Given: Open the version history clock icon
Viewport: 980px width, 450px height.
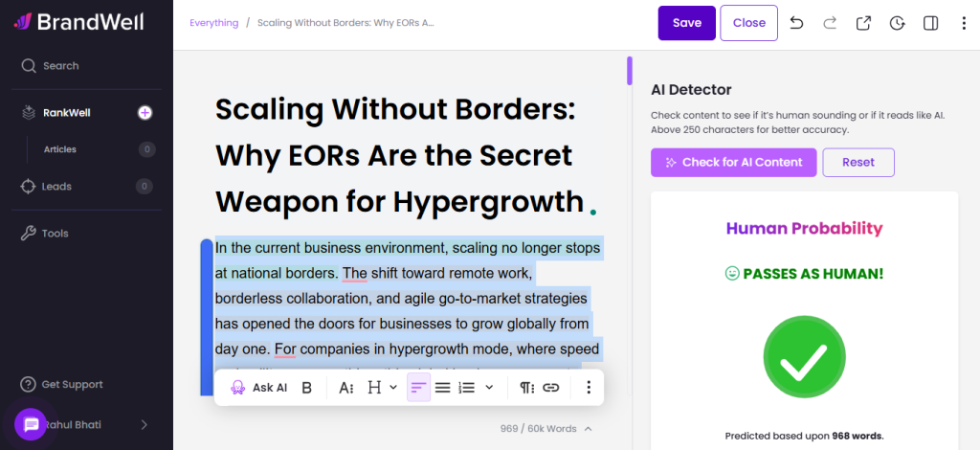Looking at the screenshot, I should click(x=897, y=23).
